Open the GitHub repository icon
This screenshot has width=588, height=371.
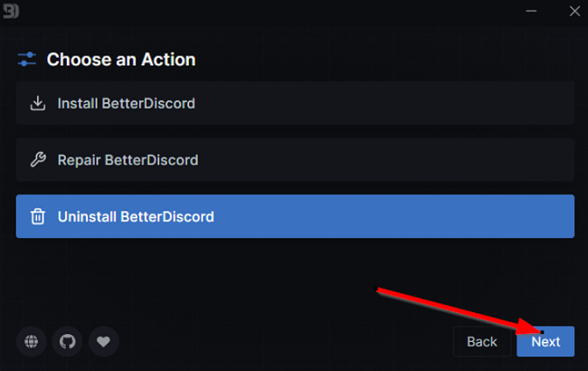68,341
